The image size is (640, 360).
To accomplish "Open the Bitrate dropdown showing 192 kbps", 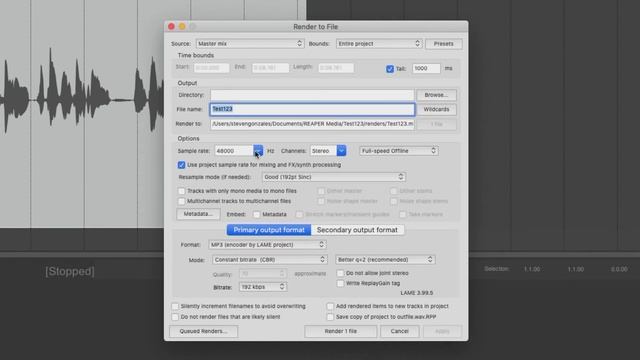I will click(262, 287).
